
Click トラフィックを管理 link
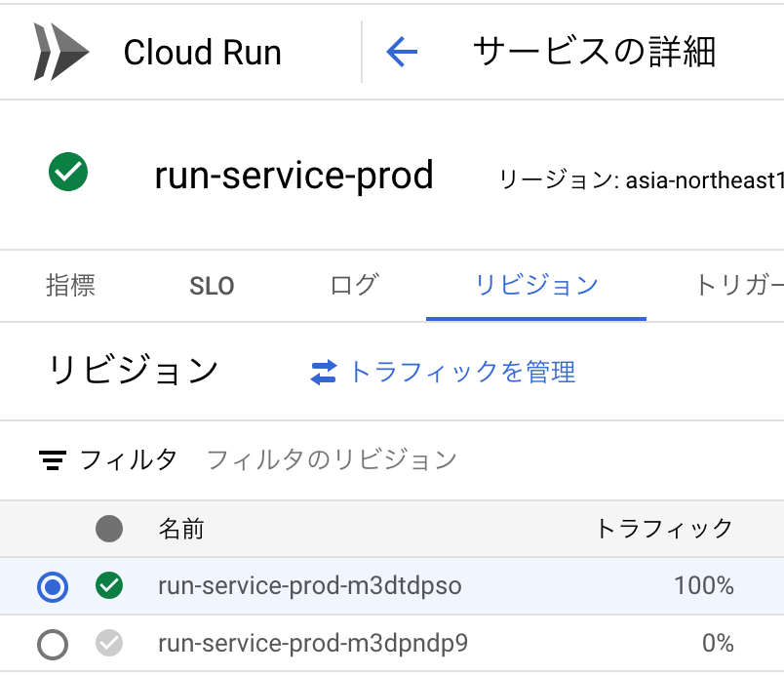click(462, 373)
